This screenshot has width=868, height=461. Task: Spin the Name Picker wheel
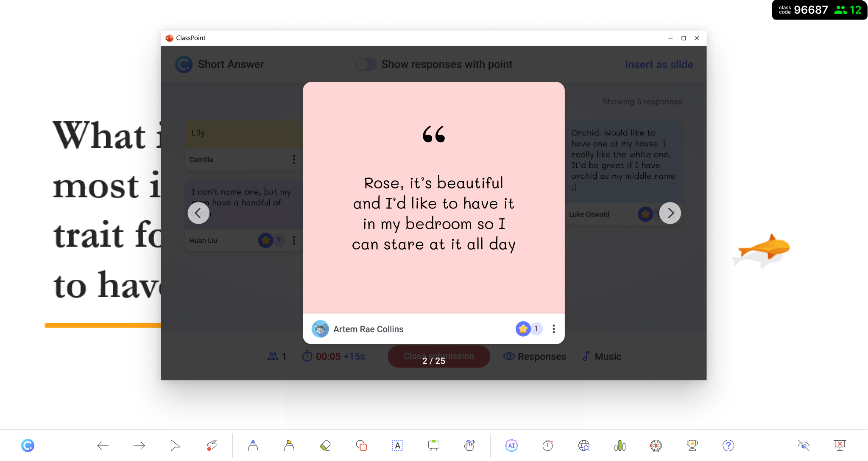(x=656, y=445)
